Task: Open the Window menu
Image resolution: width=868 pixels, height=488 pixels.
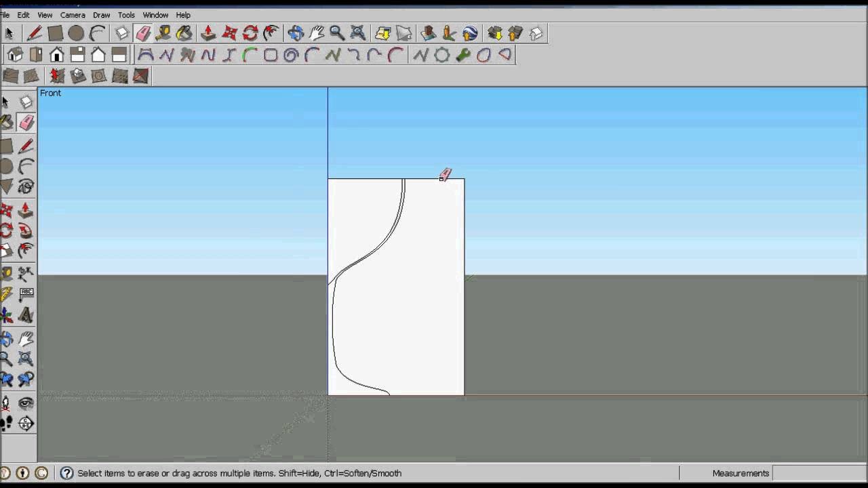Action: tap(155, 15)
